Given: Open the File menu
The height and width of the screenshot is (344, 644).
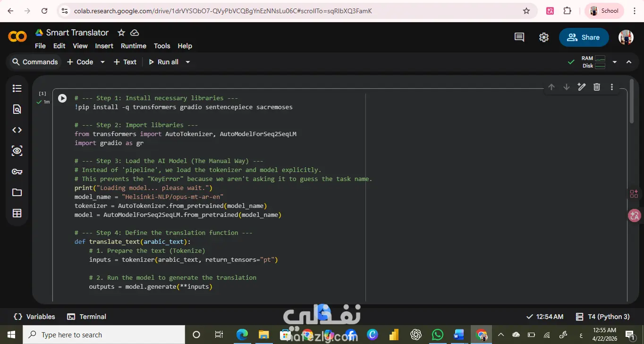Looking at the screenshot, I should (x=40, y=46).
